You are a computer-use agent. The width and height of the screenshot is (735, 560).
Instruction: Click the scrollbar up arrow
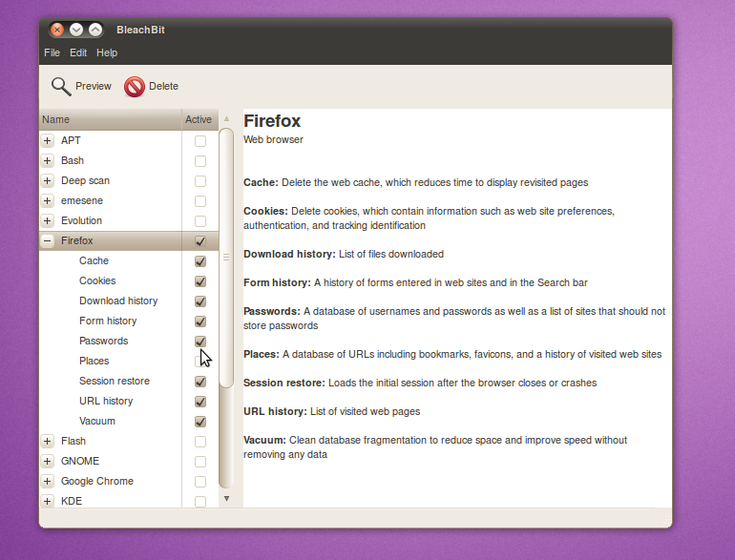click(x=226, y=119)
